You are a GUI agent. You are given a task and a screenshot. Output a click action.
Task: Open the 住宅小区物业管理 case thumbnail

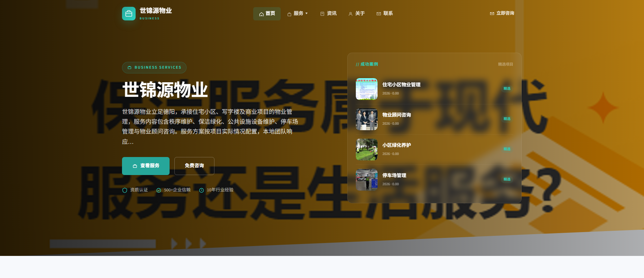pos(367,89)
